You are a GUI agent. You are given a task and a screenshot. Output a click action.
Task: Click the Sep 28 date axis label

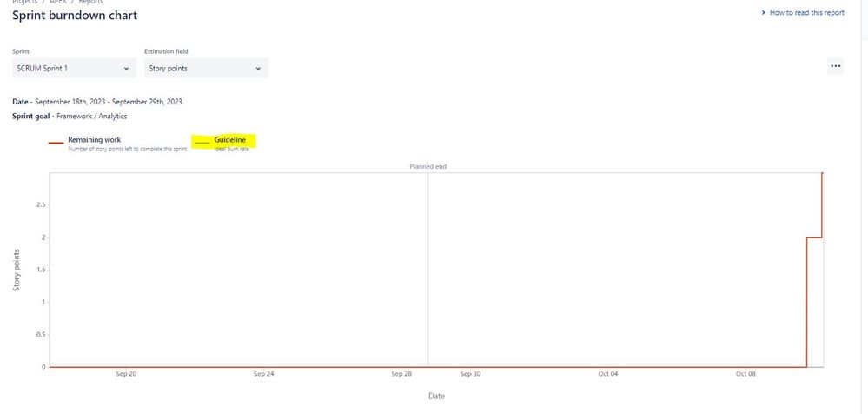(x=401, y=374)
